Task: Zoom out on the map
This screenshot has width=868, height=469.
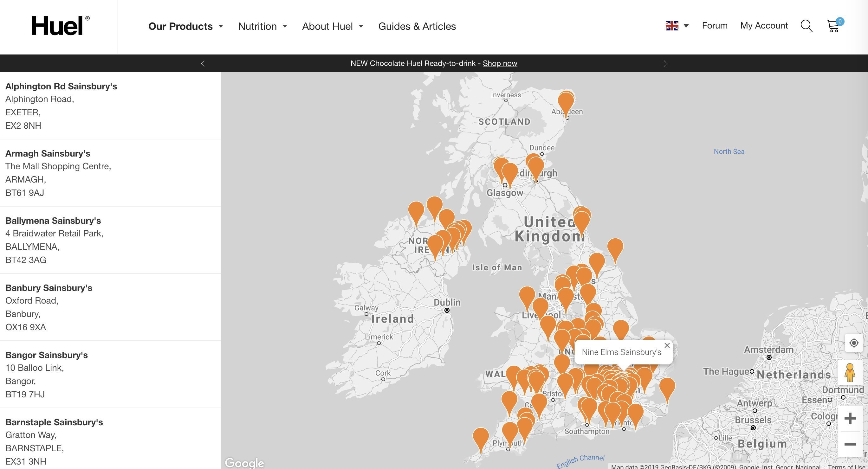Action: click(850, 444)
